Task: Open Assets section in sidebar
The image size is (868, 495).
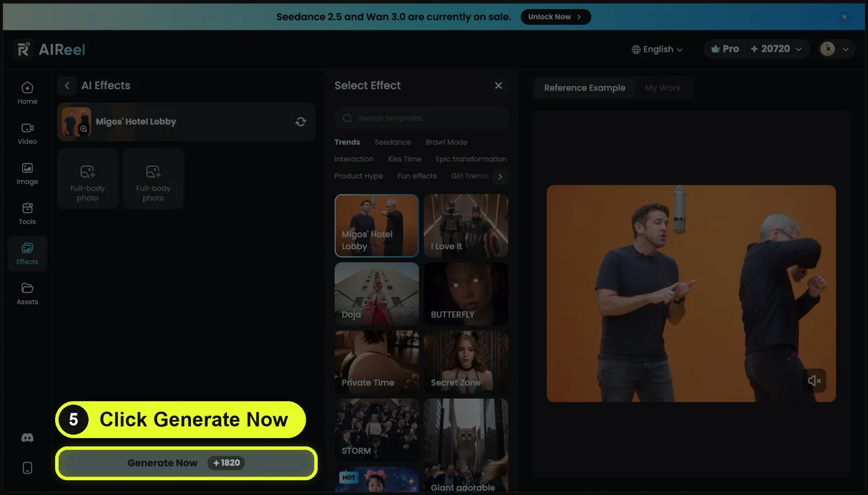Action: click(x=27, y=293)
